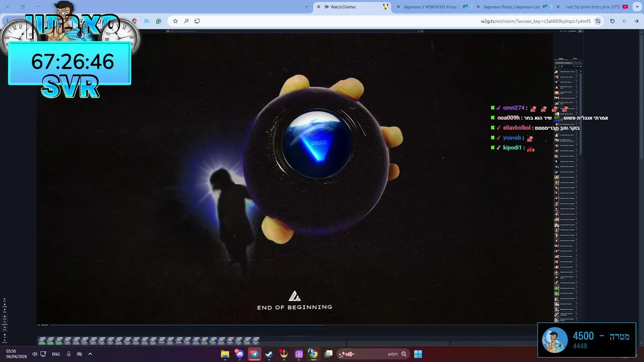Toggle the microphone tray icon
This screenshot has width=644, height=362.
click(68, 354)
